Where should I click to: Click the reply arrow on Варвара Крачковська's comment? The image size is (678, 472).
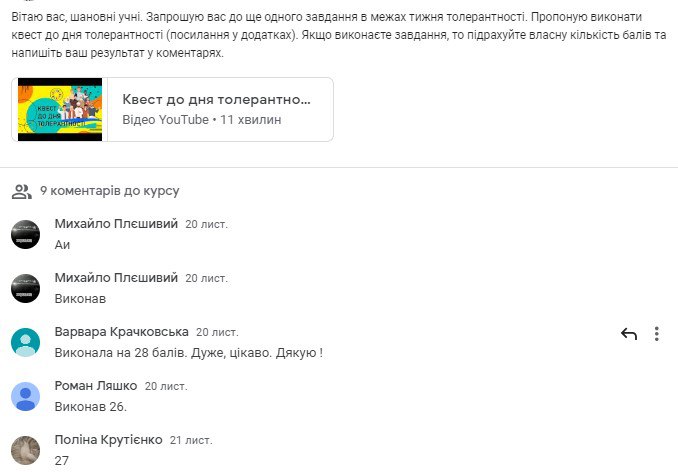click(629, 334)
